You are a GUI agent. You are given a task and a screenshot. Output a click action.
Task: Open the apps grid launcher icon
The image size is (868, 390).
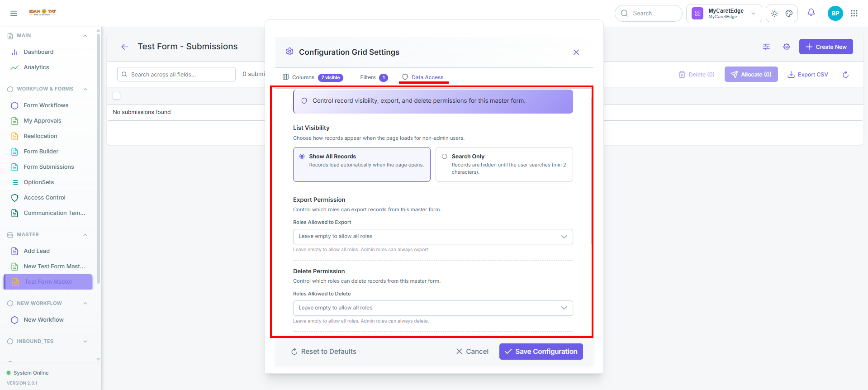coord(854,13)
